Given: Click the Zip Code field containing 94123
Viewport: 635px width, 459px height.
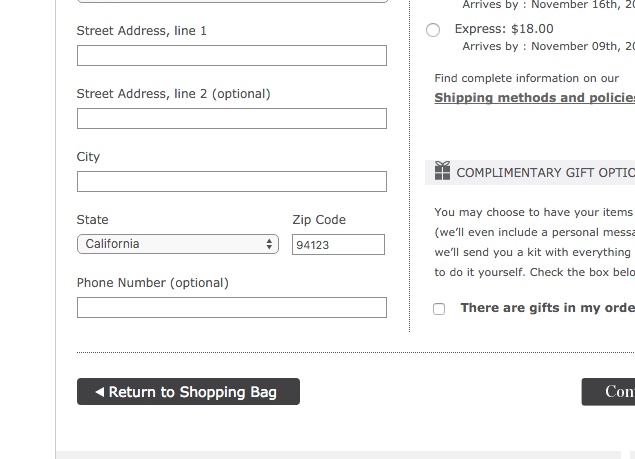Looking at the screenshot, I should pos(338,245).
